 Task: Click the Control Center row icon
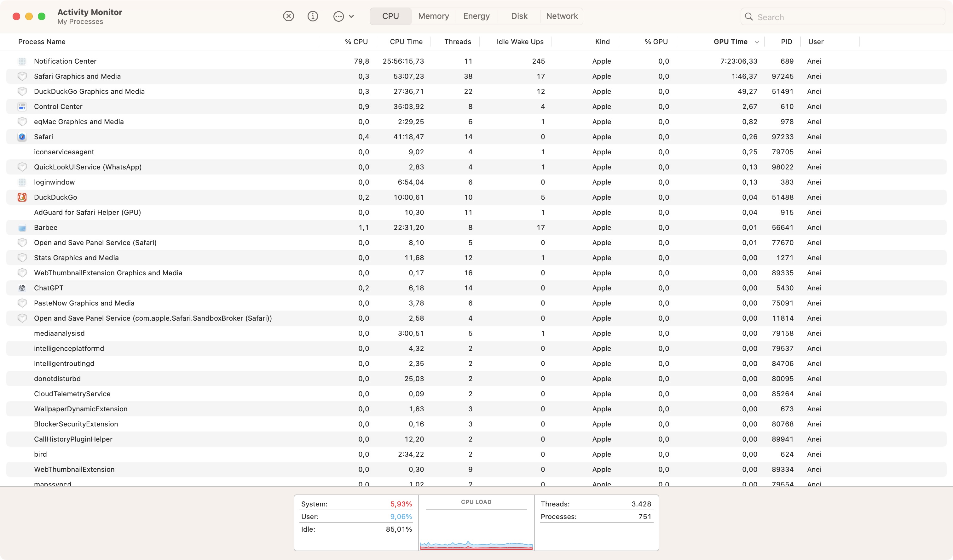click(22, 106)
